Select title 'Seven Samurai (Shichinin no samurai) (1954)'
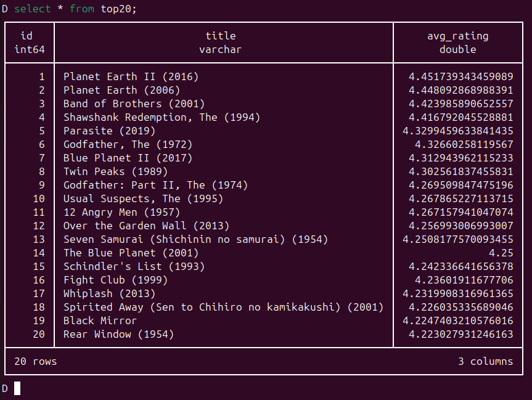Viewport: 532px width, 400px height. 196,240
